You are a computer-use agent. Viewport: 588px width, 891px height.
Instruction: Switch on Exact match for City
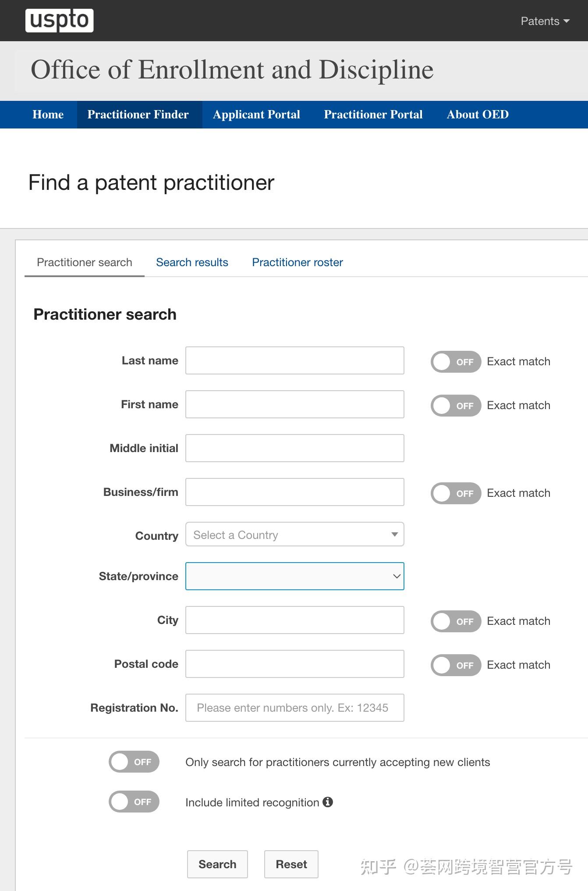pos(456,621)
